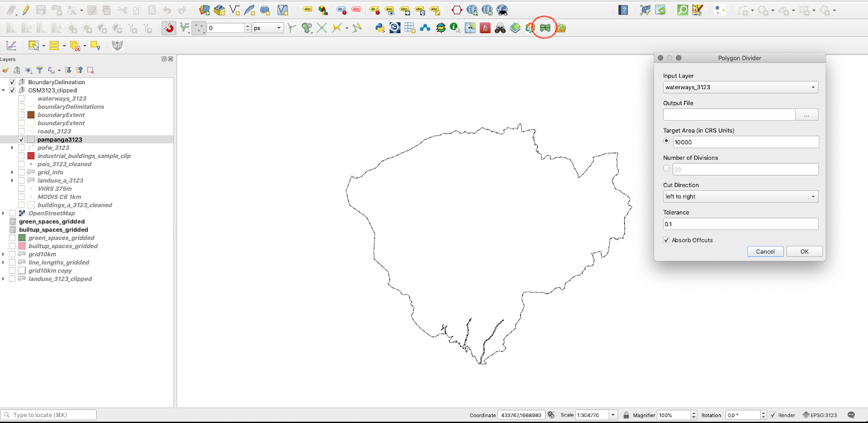Image resolution: width=868 pixels, height=423 pixels.
Task: Open the blue help book icon
Action: [x=623, y=10]
